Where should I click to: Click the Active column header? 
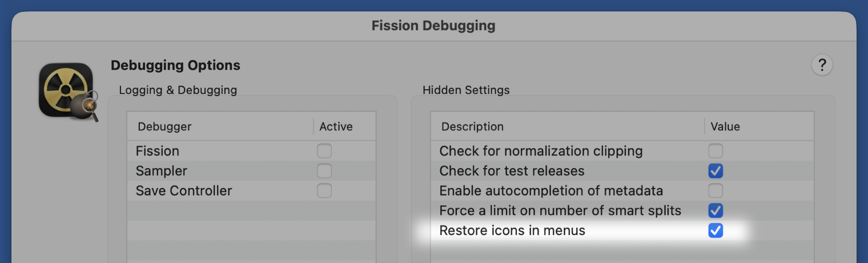pos(336,127)
